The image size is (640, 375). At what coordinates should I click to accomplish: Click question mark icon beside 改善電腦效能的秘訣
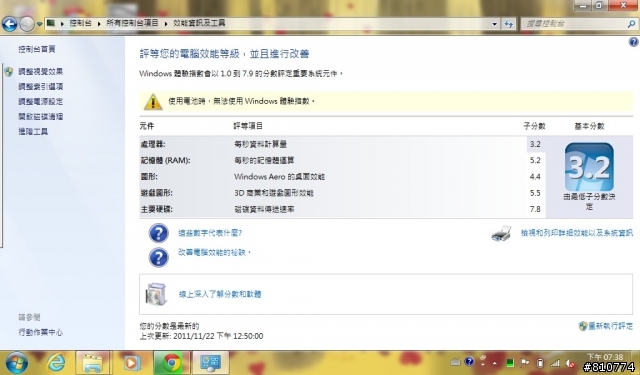(x=158, y=257)
